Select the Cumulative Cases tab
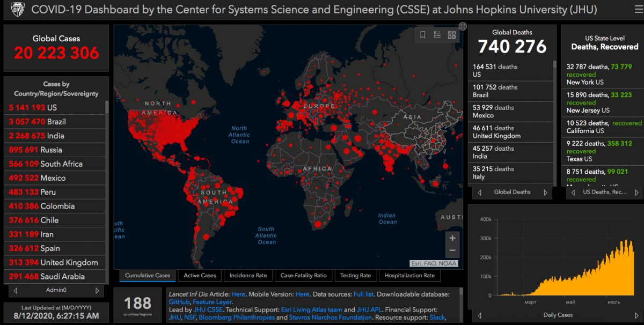Viewport: 644px width, 325px height. point(148,276)
